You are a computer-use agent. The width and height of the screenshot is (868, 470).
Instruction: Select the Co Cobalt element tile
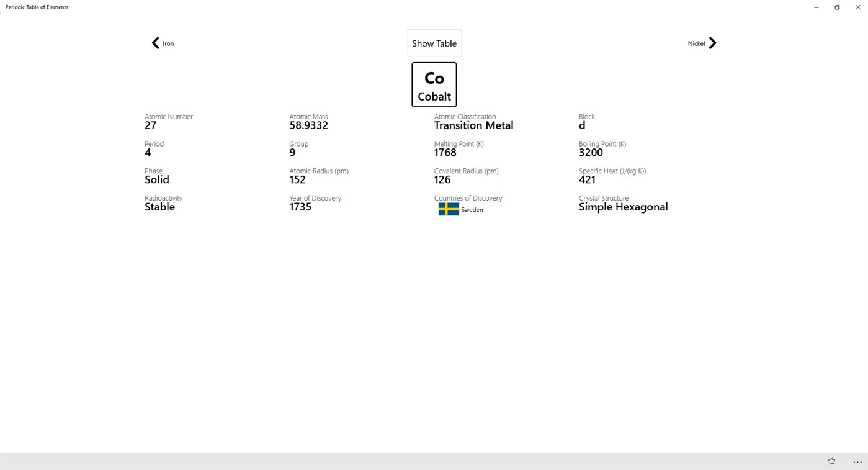(x=434, y=84)
